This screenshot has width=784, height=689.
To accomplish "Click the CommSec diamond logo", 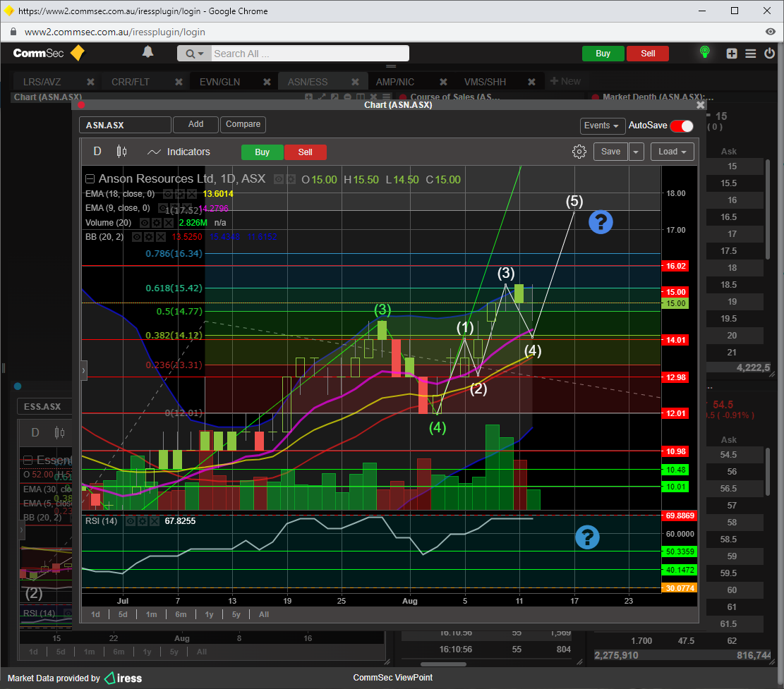I will point(78,53).
